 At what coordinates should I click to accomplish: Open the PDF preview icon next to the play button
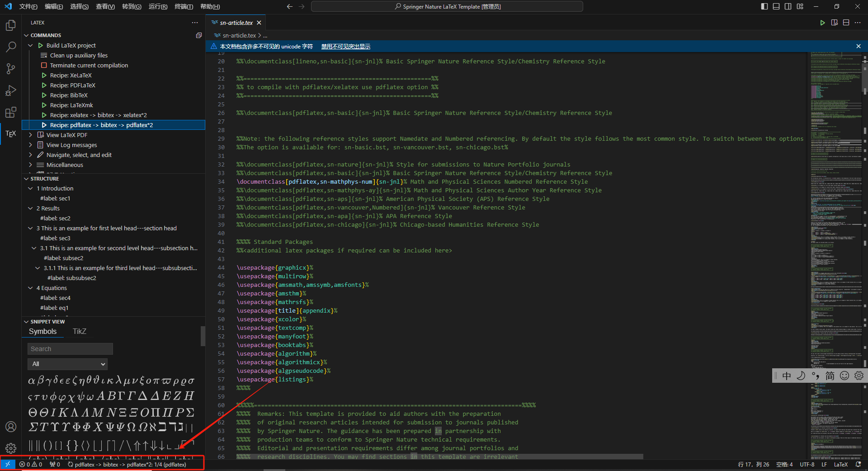834,22
